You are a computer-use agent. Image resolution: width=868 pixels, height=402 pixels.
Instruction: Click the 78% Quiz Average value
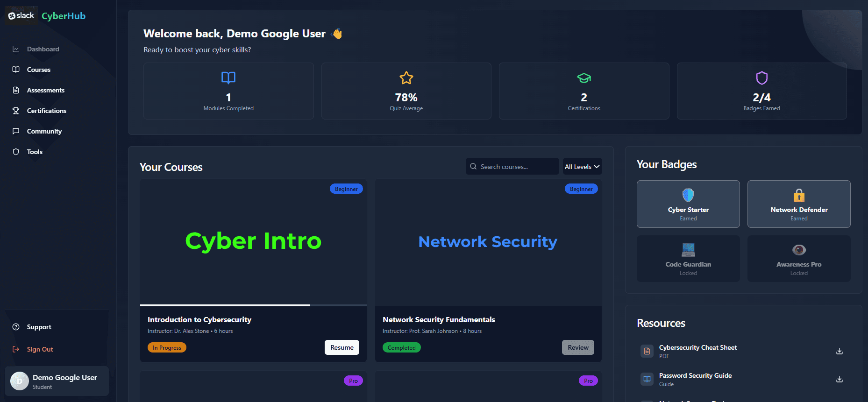tap(406, 98)
